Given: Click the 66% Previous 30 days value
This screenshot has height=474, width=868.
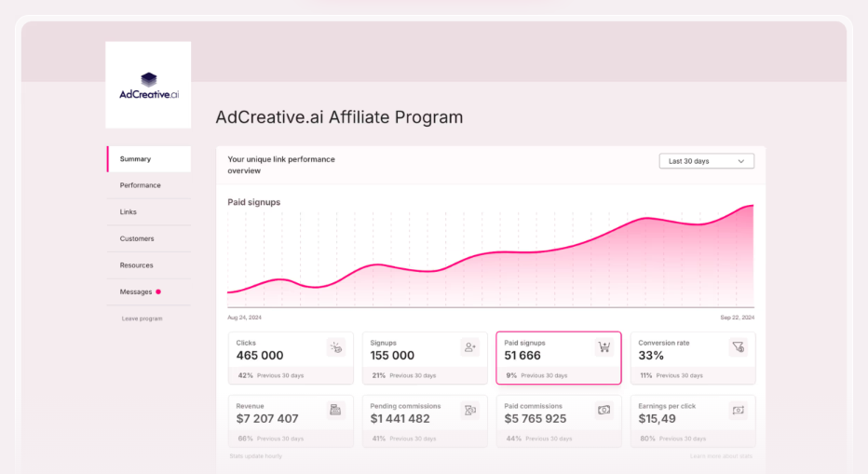Looking at the screenshot, I should click(271, 439).
